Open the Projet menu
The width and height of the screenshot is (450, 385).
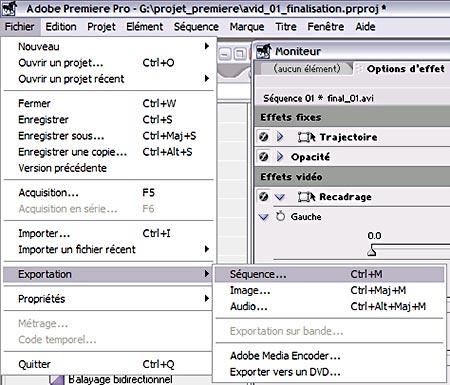pos(101,27)
